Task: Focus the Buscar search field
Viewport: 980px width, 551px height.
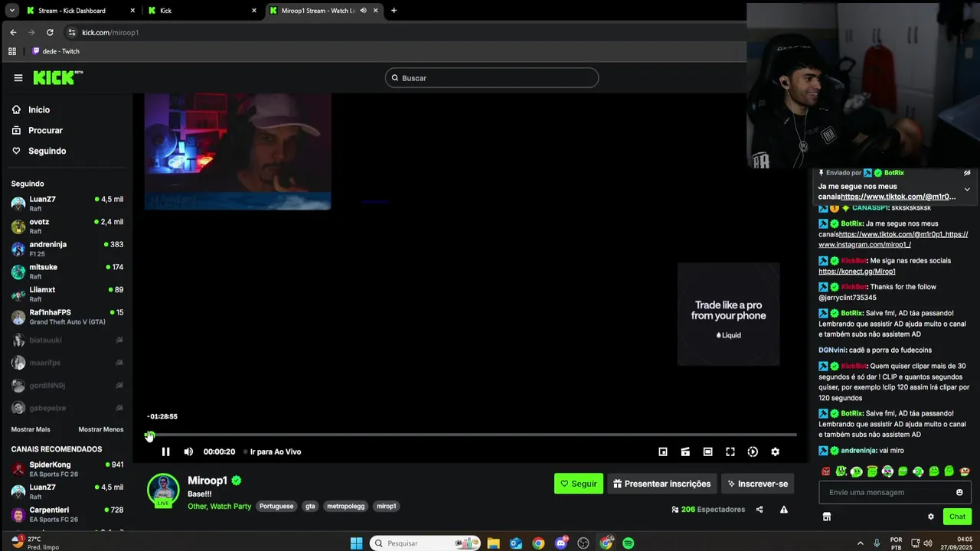Action: pos(492,78)
